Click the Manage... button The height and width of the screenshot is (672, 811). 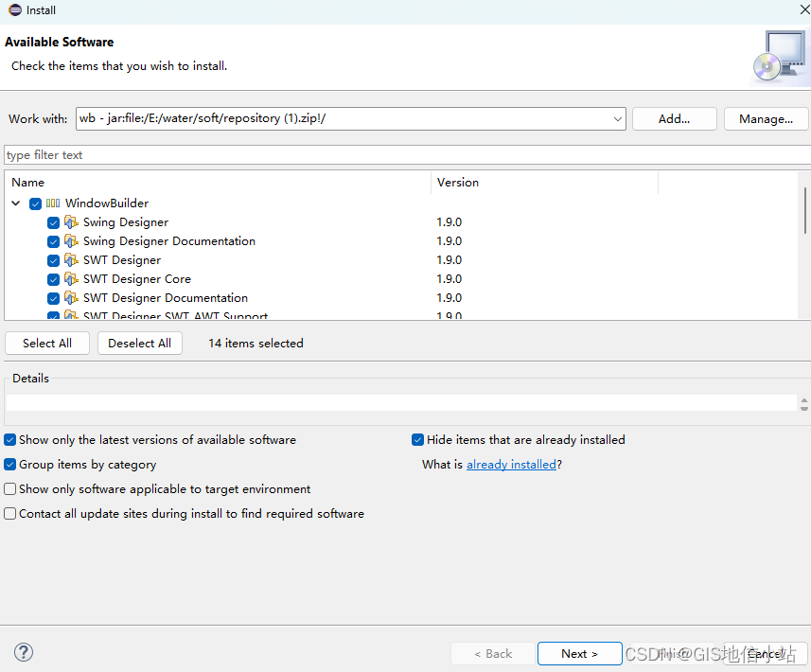pos(766,119)
